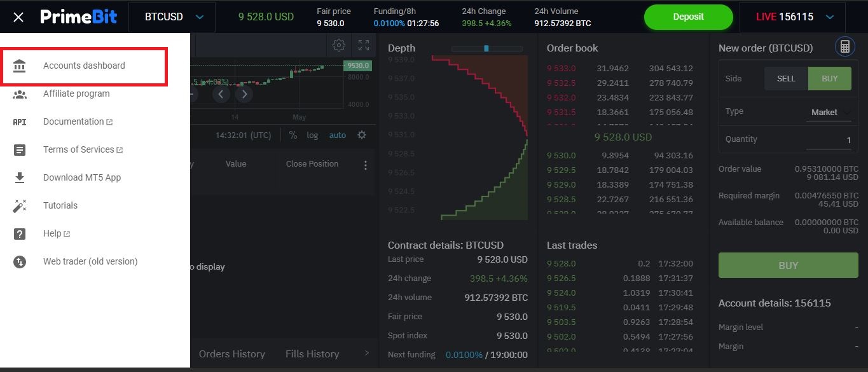The image size is (868, 372).
Task: Open the order Type Market dropdown
Action: (x=829, y=113)
